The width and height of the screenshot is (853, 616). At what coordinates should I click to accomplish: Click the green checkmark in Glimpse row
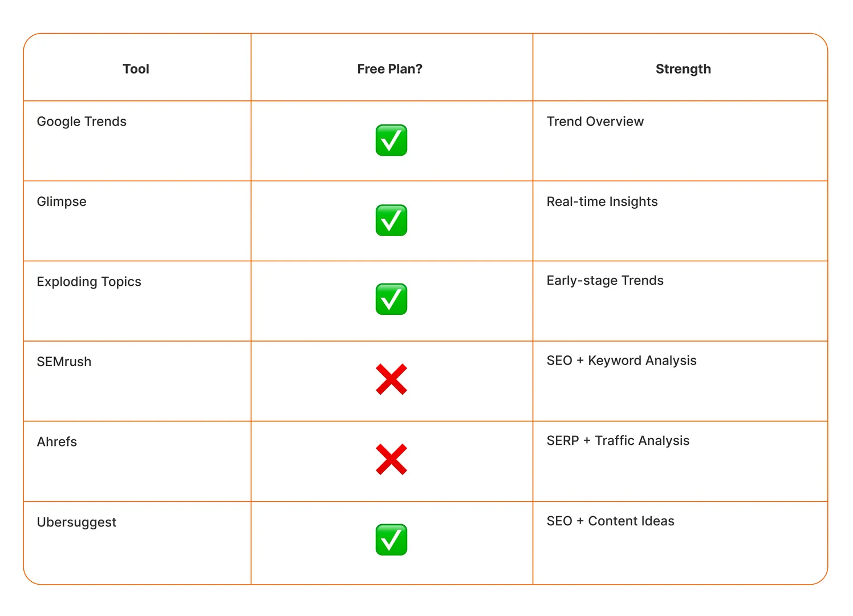pyautogui.click(x=391, y=220)
